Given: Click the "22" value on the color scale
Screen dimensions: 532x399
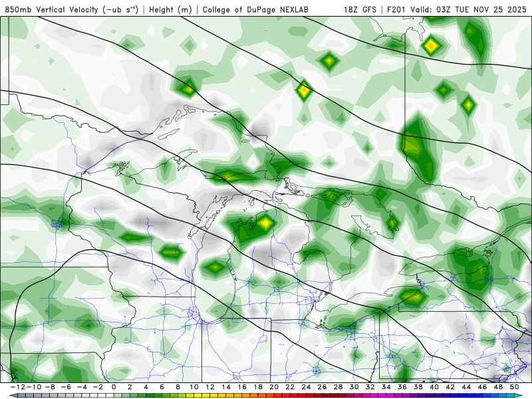Looking at the screenshot, I should click(290, 387).
